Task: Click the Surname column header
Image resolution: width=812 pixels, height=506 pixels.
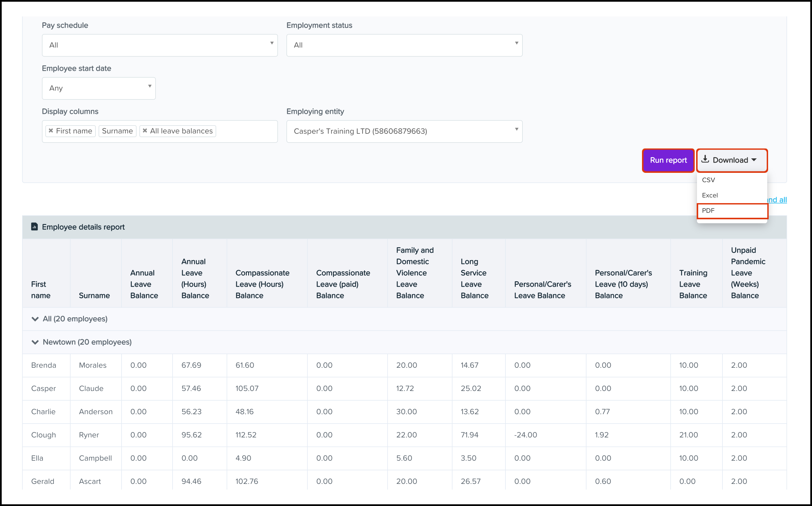Action: 94,295
